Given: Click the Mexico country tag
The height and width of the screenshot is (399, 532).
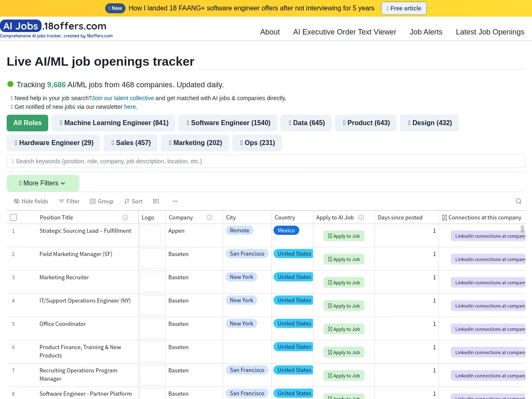Looking at the screenshot, I should click(286, 230).
